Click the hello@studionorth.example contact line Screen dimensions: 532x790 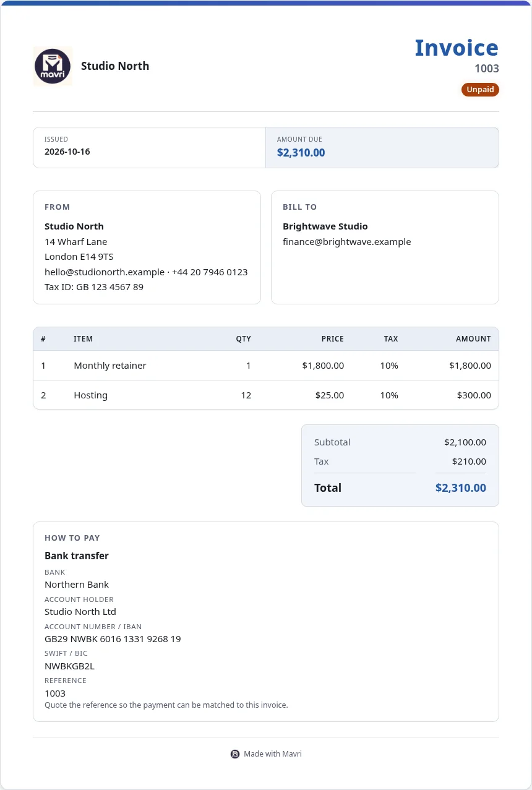point(146,272)
